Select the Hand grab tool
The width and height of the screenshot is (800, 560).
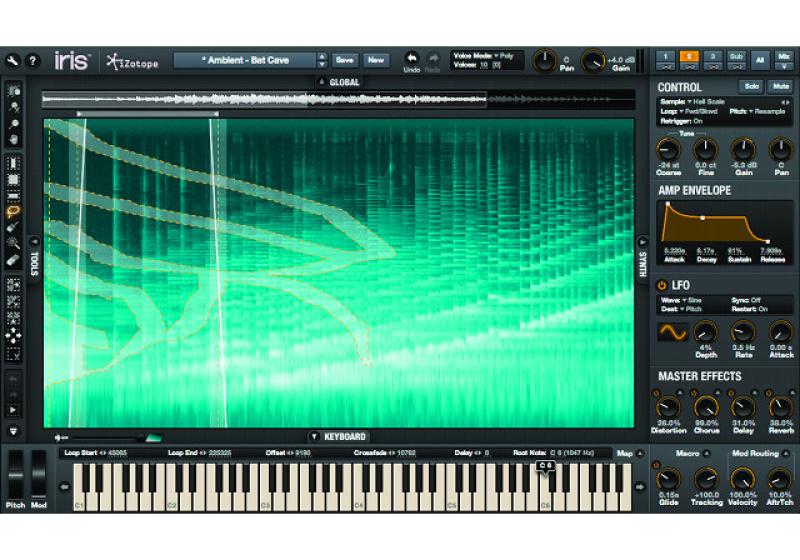[x=14, y=138]
